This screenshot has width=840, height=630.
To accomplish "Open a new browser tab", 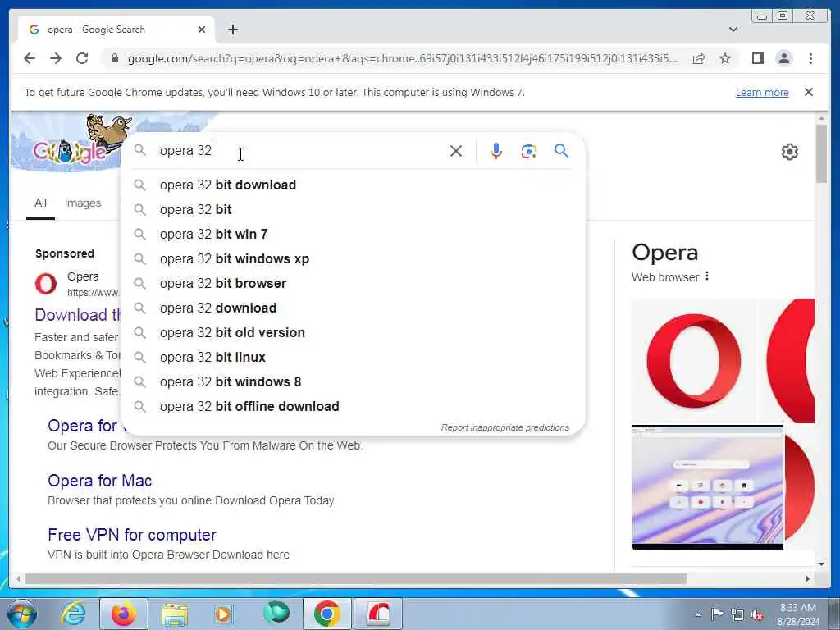I will 232,30.
